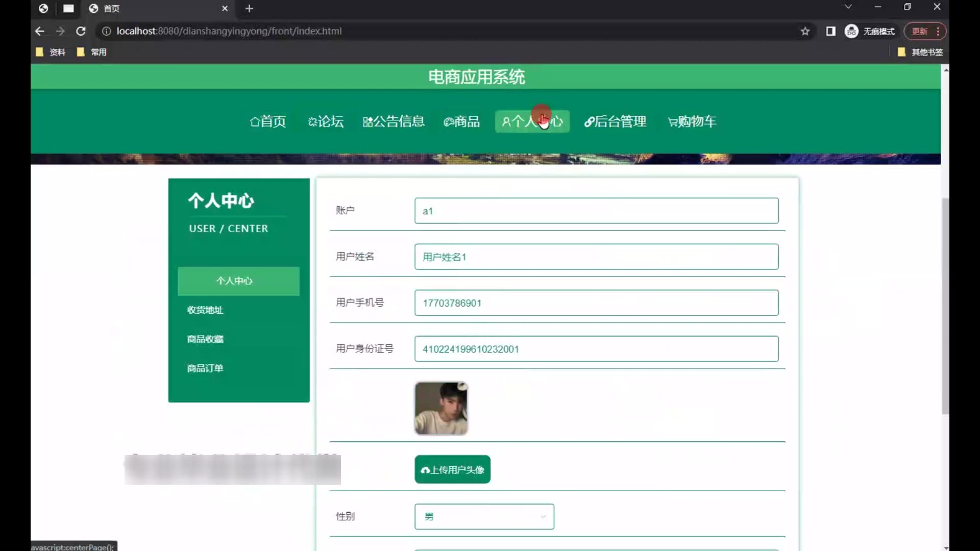Click the 用户手机号 input field
The width and height of the screenshot is (980, 551).
(x=596, y=303)
